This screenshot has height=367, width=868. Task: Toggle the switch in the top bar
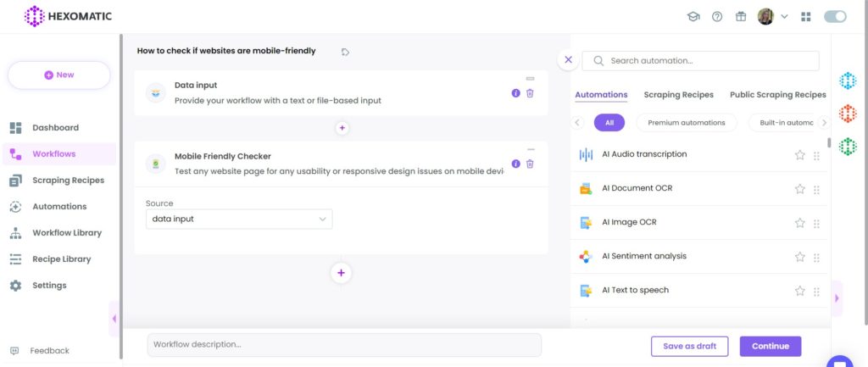835,16
